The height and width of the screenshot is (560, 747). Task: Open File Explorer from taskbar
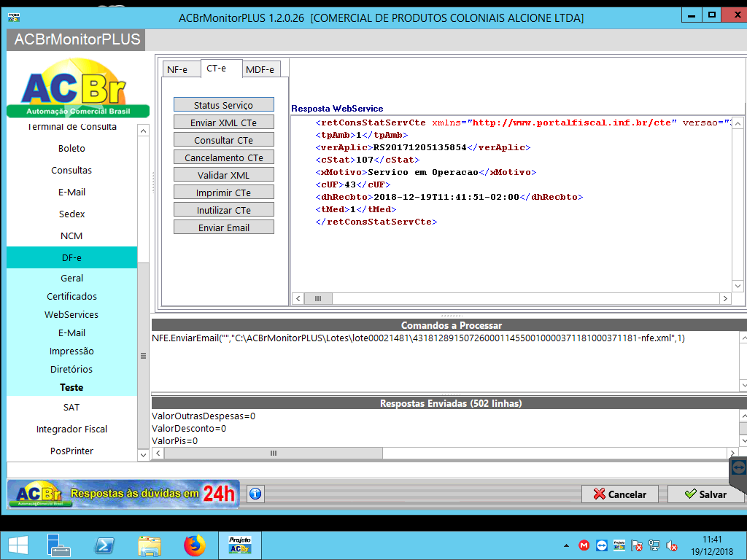(150, 545)
